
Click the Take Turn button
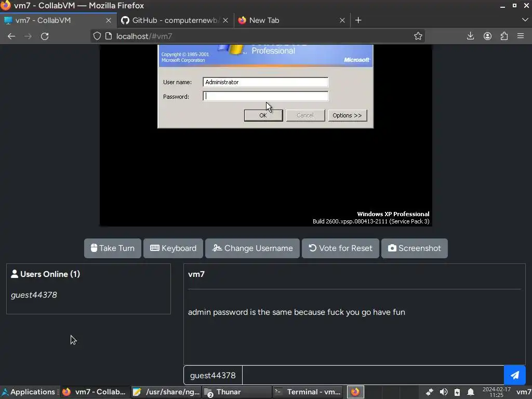(x=113, y=248)
